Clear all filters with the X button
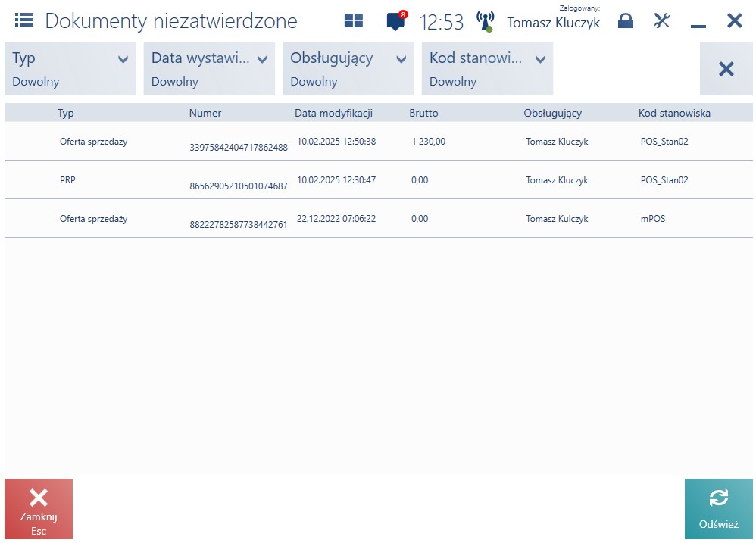 tap(726, 69)
